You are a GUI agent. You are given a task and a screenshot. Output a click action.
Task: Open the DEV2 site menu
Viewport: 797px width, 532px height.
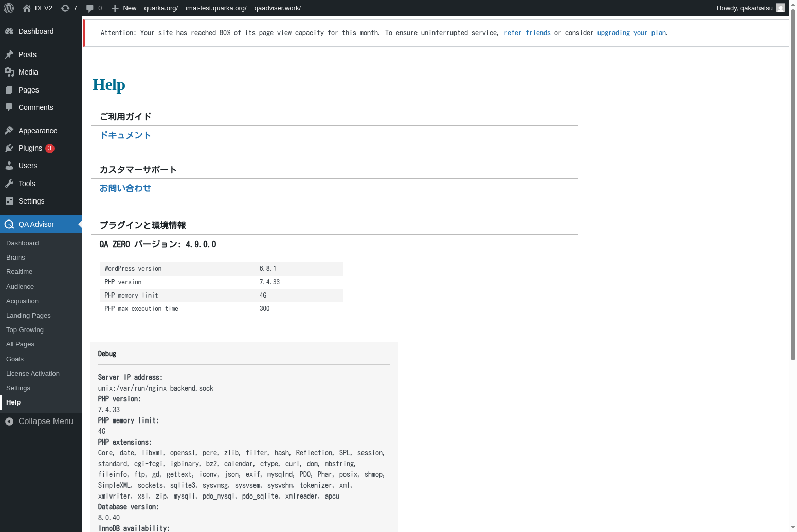(x=38, y=8)
